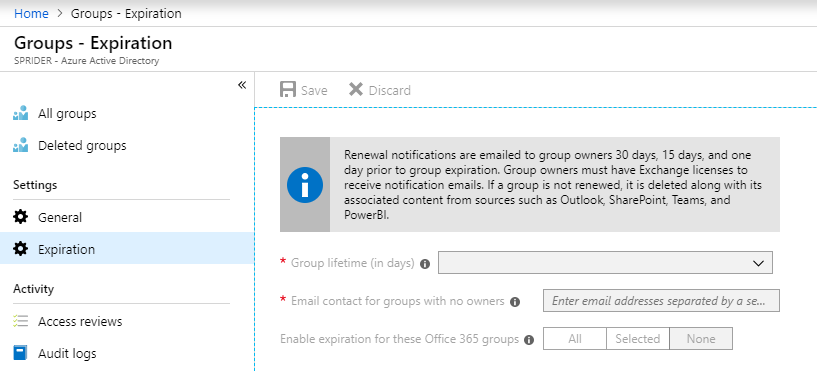Click the blue information circle icon

click(305, 185)
